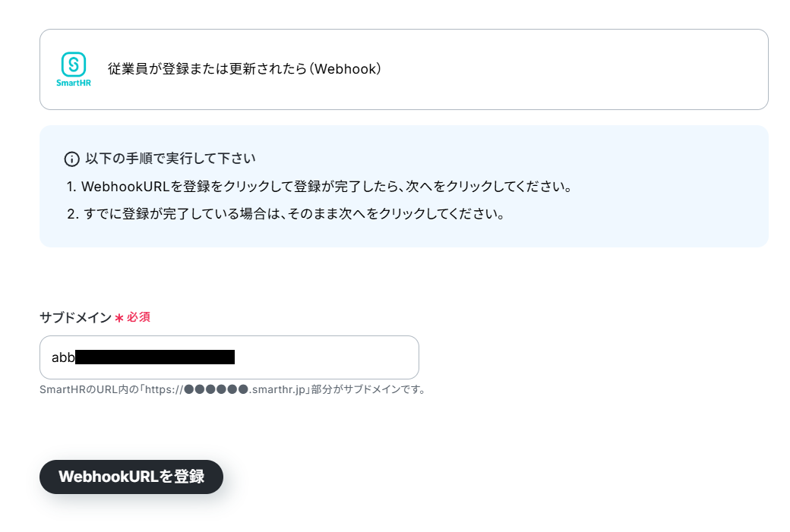The height and width of the screenshot is (532, 790).
Task: Click the red asterisk required marker
Action: click(119, 318)
